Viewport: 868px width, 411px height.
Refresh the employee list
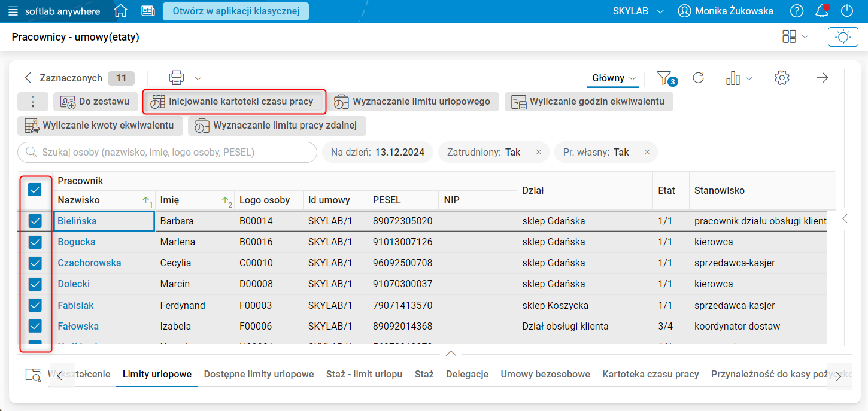pos(698,78)
